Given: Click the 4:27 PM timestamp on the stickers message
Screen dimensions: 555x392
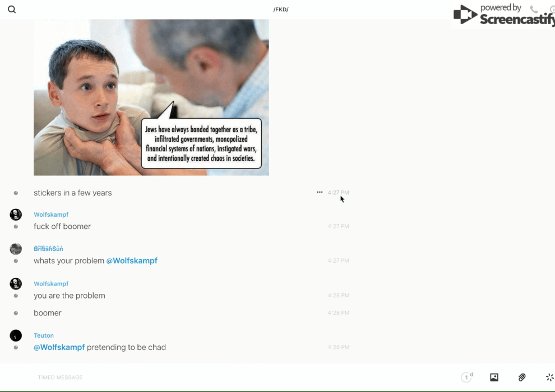Looking at the screenshot, I should (x=338, y=193).
